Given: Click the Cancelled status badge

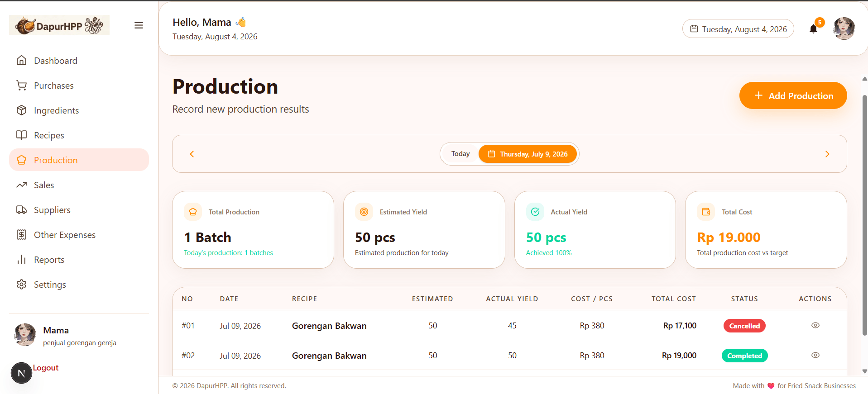Looking at the screenshot, I should pos(744,326).
